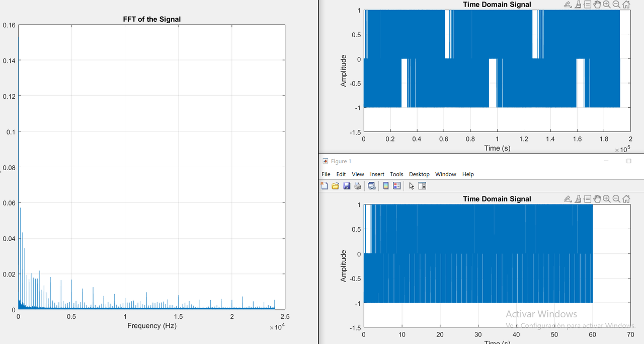
Task: Click Open File folder icon in Figure 1
Action: point(336,186)
